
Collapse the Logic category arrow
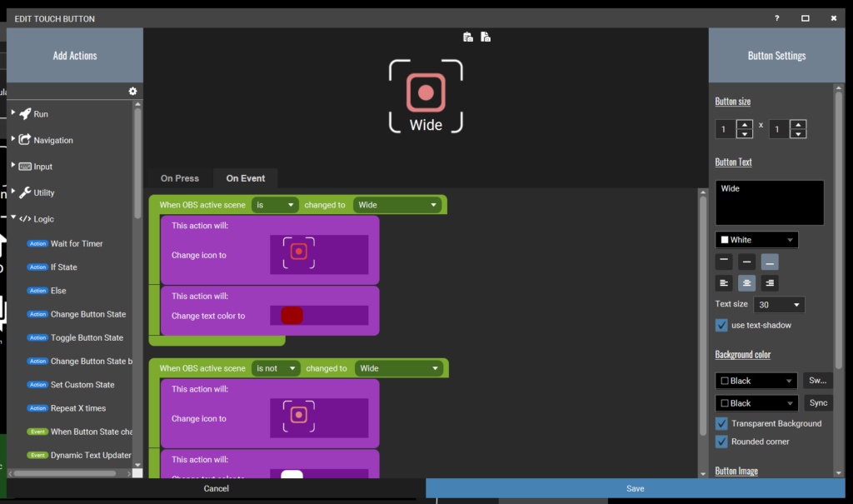[x=13, y=217]
